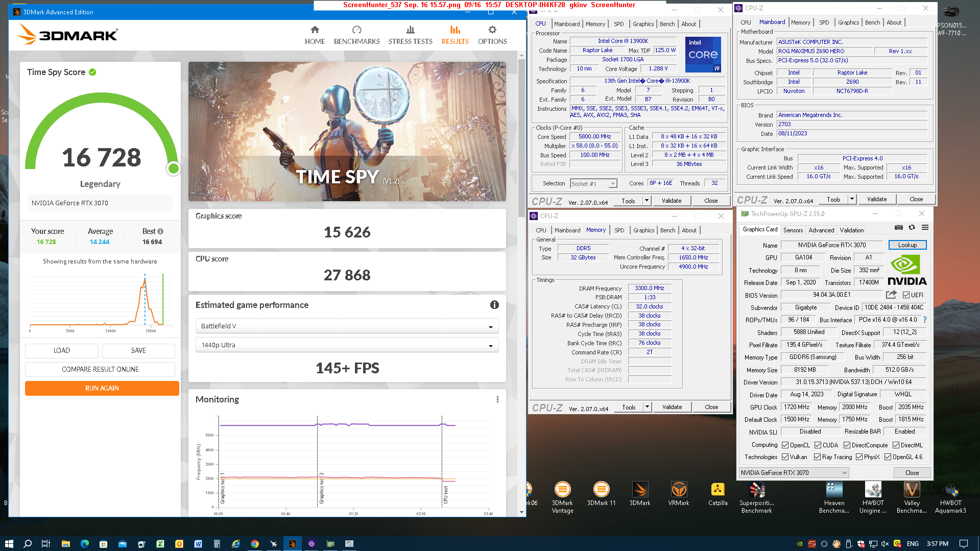Open Google Chrome from the taskbar
The height and width of the screenshot is (551, 980).
click(254, 543)
